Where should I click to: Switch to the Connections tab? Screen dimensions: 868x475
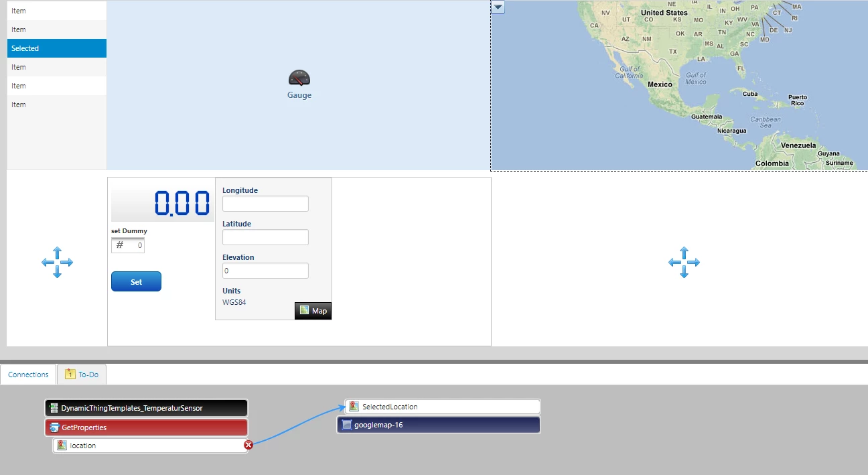click(x=28, y=375)
